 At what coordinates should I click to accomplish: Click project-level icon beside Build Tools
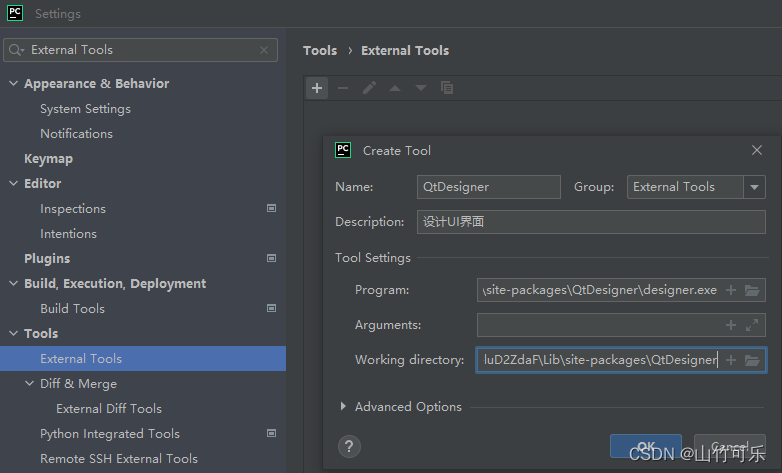pyautogui.click(x=271, y=308)
